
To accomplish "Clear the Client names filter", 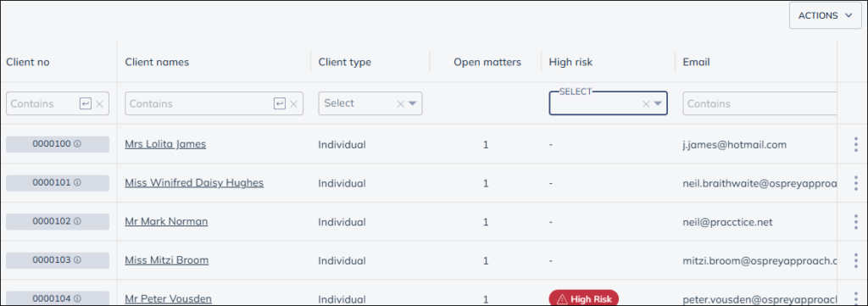I will click(x=294, y=103).
